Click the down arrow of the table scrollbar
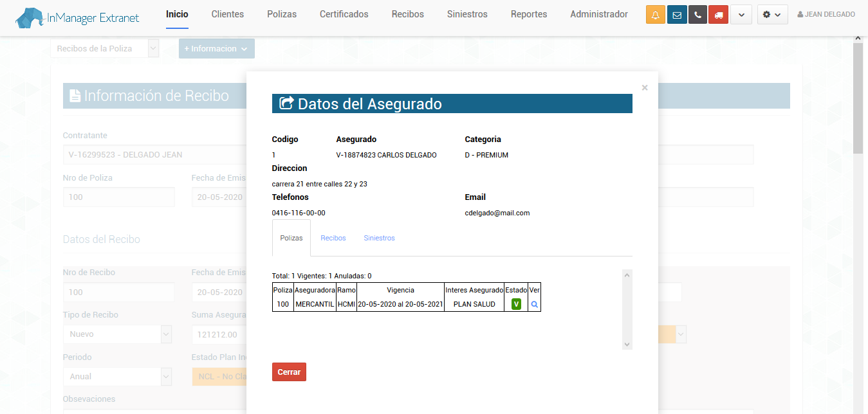Image resolution: width=868 pixels, height=414 pixels. pyautogui.click(x=627, y=345)
